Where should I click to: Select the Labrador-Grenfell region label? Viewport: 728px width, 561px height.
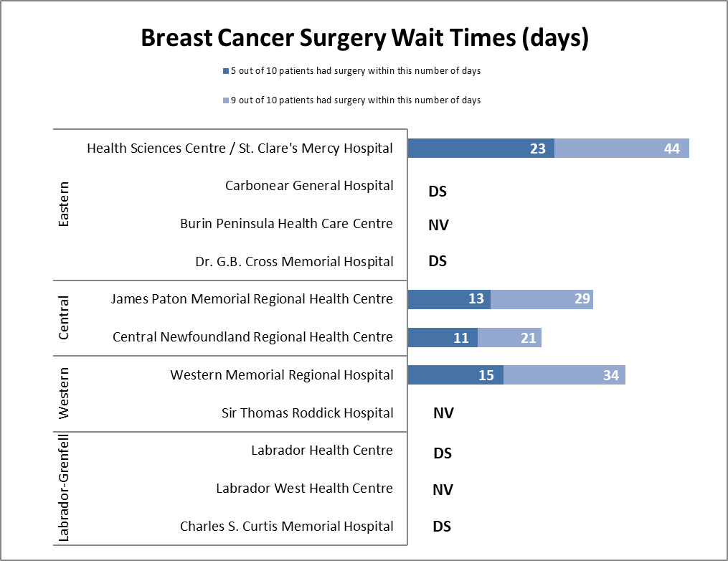[64, 488]
